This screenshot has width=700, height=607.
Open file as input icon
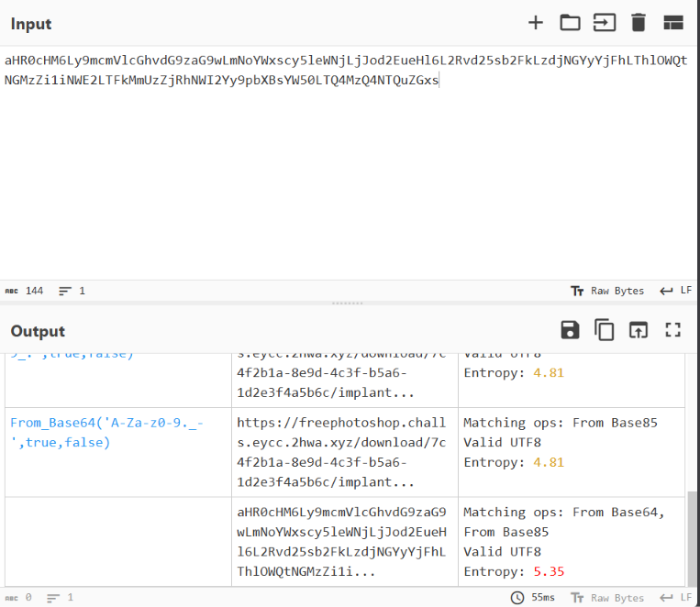pyautogui.click(x=605, y=23)
